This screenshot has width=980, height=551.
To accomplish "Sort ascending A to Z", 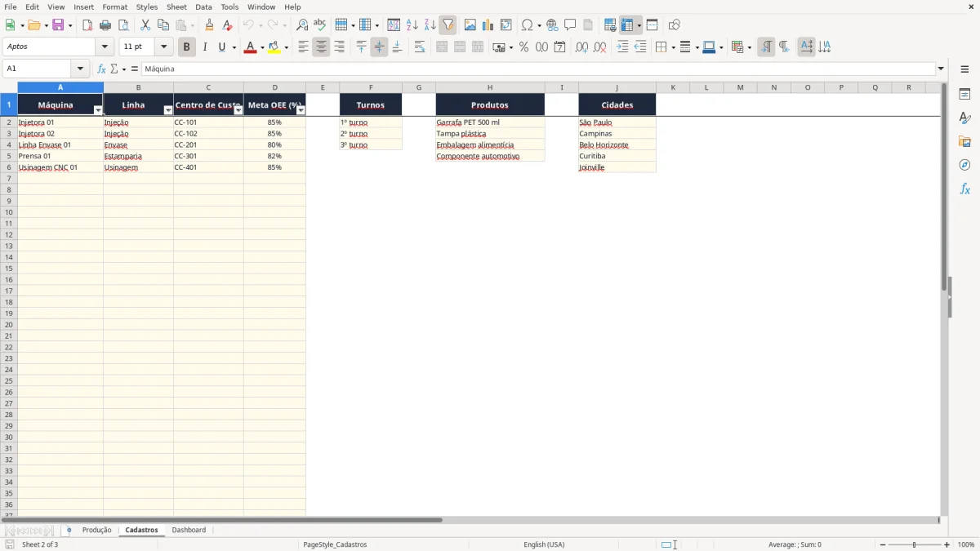I will [412, 25].
